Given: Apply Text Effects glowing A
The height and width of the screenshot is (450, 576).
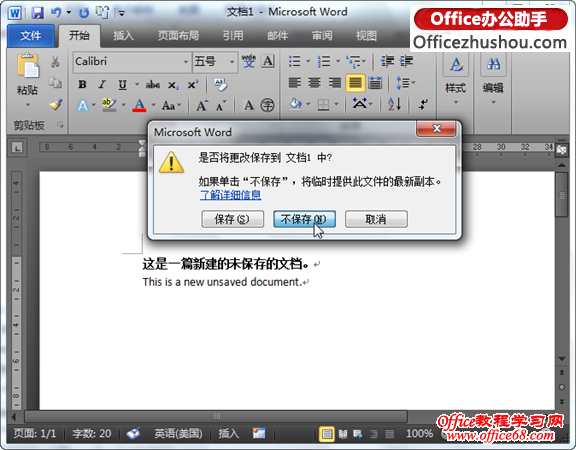Looking at the screenshot, I should (83, 106).
